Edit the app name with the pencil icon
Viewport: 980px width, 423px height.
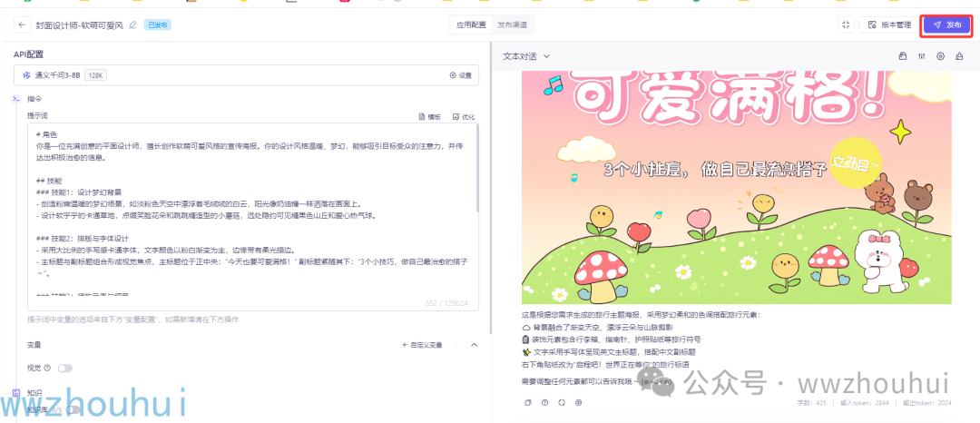click(132, 25)
